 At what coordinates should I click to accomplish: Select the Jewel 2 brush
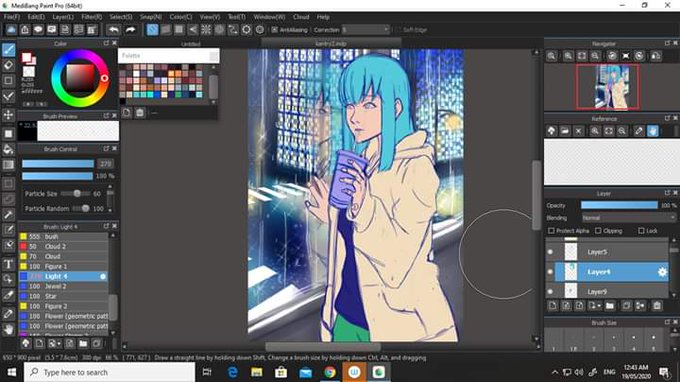click(63, 286)
